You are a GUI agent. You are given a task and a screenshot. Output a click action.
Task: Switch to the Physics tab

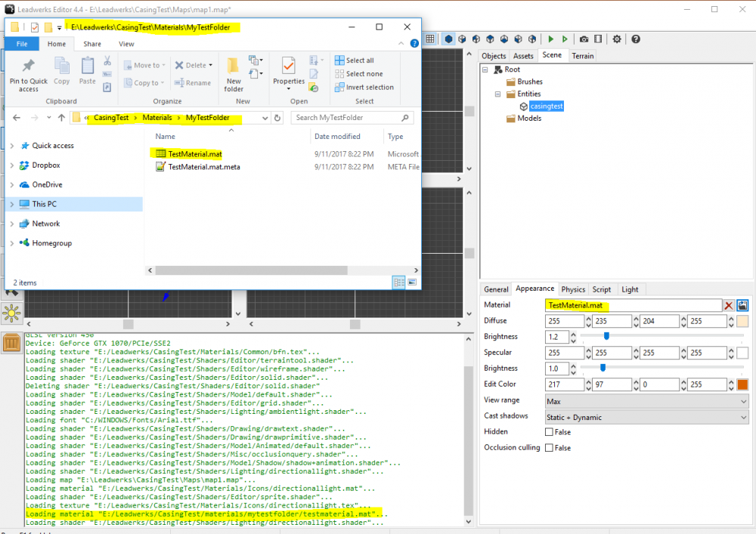[573, 289]
